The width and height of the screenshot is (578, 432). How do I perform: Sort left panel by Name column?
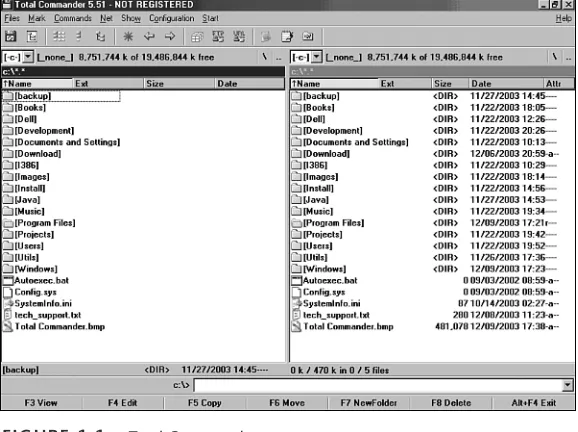[x=37, y=84]
